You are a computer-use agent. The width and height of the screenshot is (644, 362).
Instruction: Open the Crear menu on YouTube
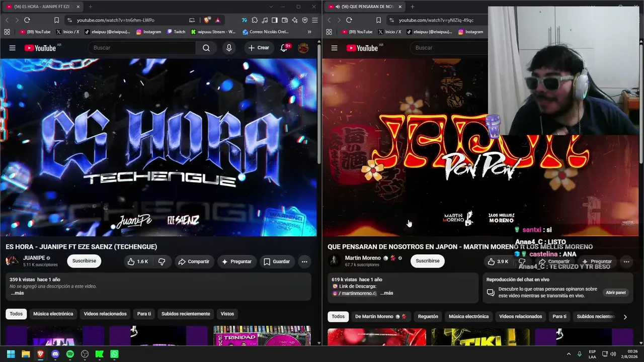coord(259,48)
